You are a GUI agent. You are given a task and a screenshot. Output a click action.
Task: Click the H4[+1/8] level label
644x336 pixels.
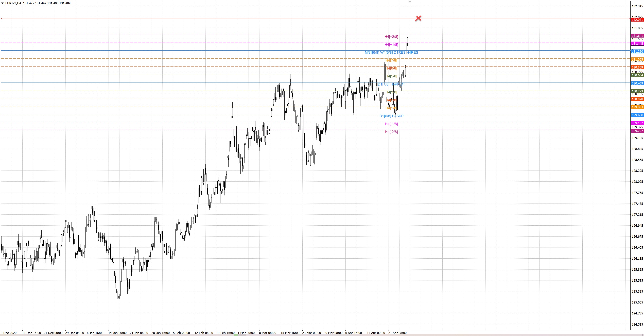point(391,45)
